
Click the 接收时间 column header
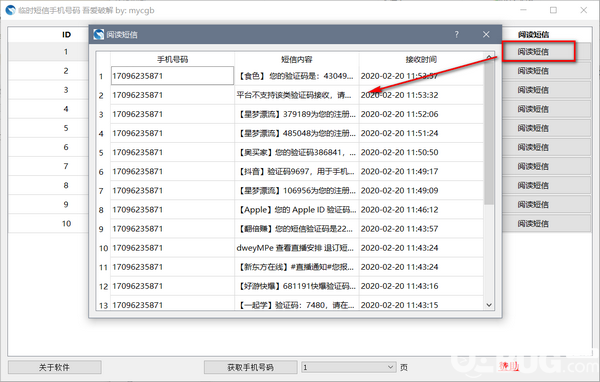[421, 59]
